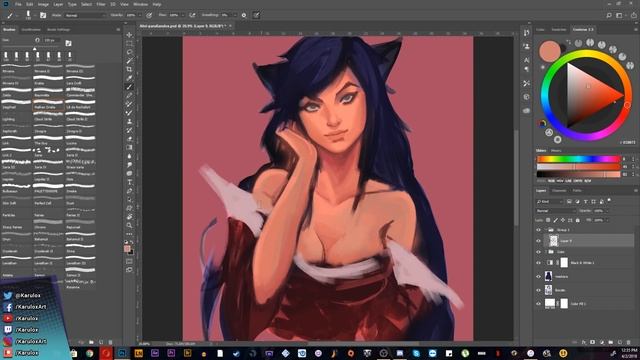
Task: Create a new layer icon
Action: click(620, 342)
